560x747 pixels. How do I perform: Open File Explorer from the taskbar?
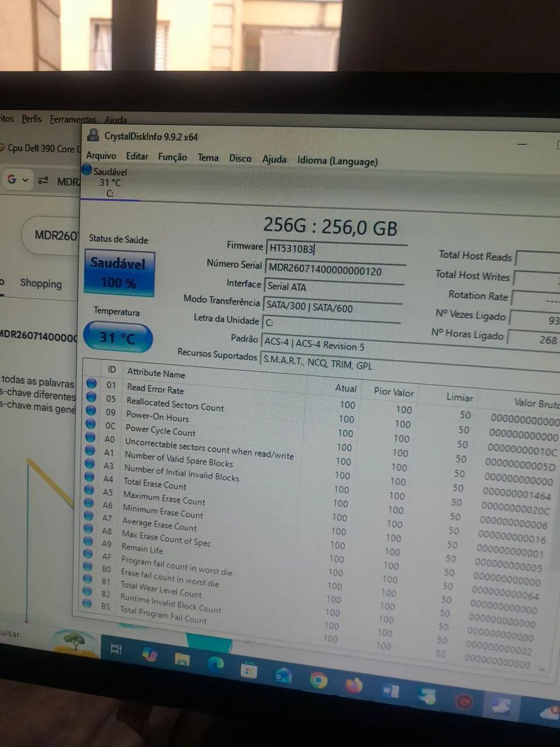[182, 659]
